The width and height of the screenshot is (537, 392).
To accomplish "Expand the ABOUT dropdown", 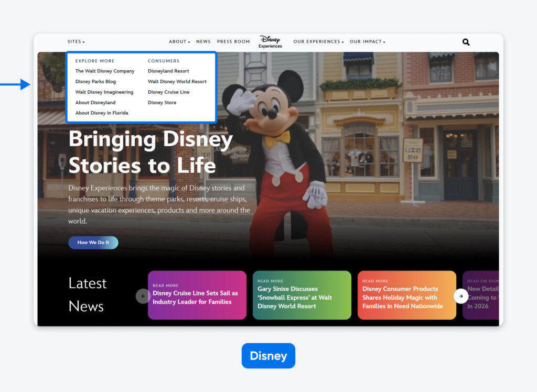I will [x=179, y=41].
